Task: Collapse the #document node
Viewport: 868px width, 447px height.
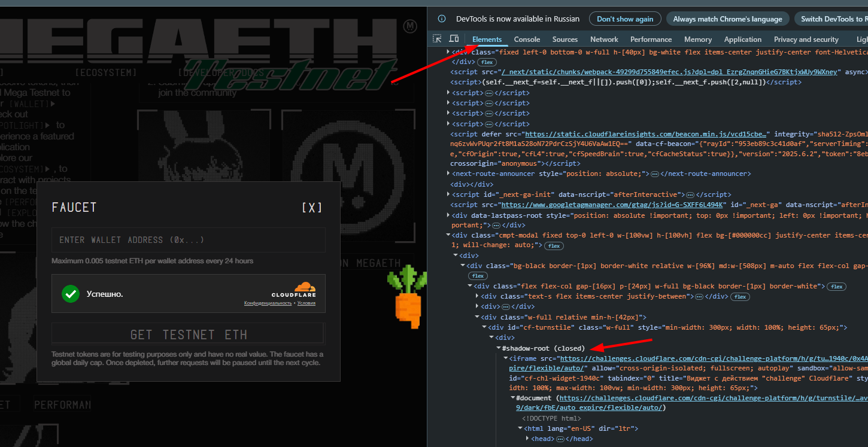Action: [x=512, y=398]
